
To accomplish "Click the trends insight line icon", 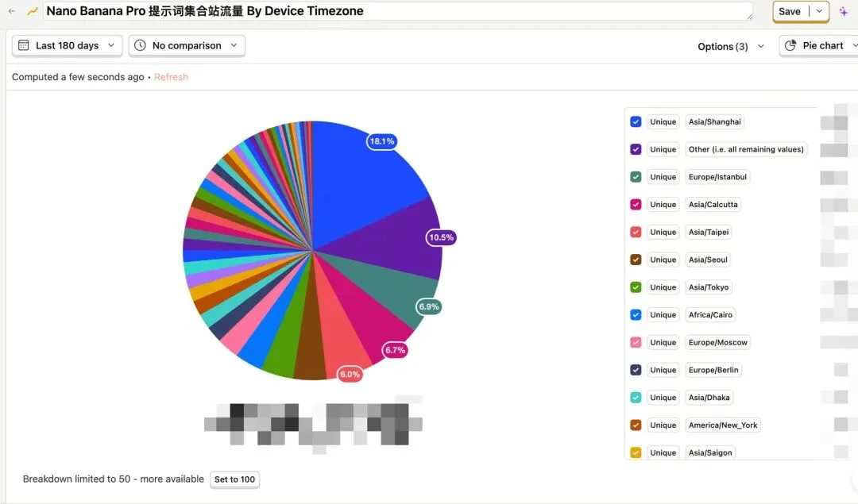I will [x=33, y=11].
